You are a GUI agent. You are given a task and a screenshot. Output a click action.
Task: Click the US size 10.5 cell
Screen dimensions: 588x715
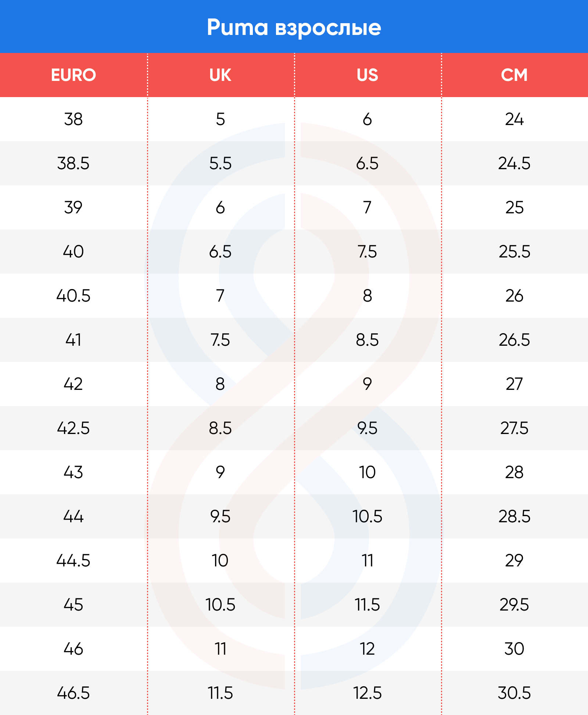pos(367,516)
